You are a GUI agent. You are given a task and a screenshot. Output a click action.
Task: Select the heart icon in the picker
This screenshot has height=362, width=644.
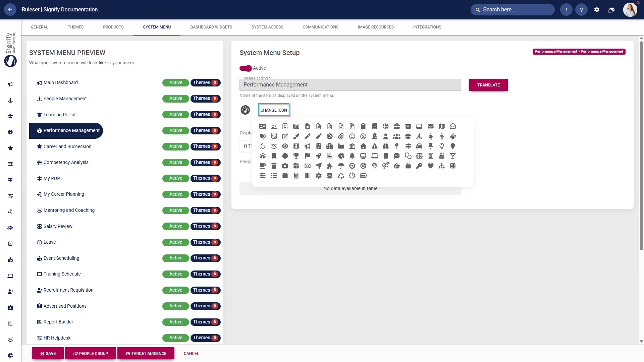pos(431,166)
